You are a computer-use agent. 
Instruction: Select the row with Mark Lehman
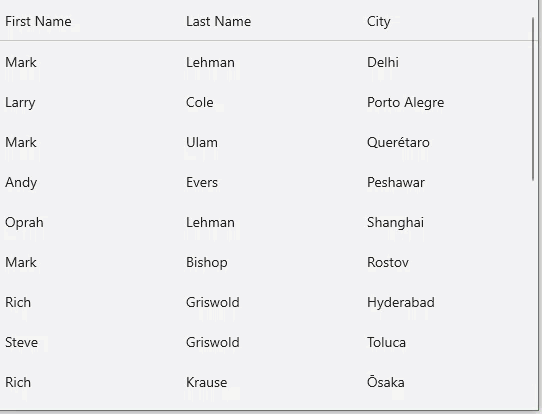(266, 63)
